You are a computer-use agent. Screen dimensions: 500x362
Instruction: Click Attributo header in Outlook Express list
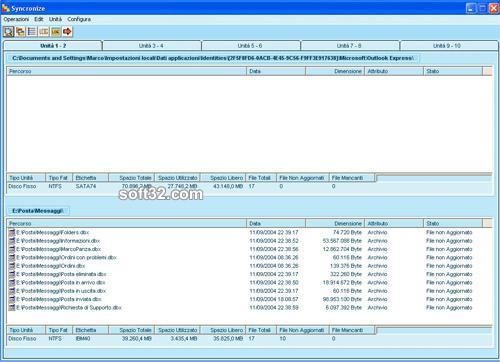click(394, 71)
